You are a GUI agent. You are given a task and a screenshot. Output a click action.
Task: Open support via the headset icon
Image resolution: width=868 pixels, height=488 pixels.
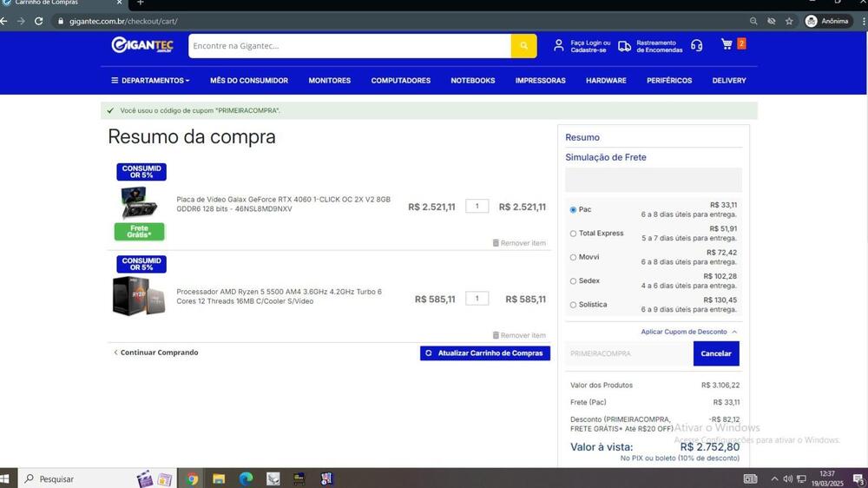click(x=696, y=45)
